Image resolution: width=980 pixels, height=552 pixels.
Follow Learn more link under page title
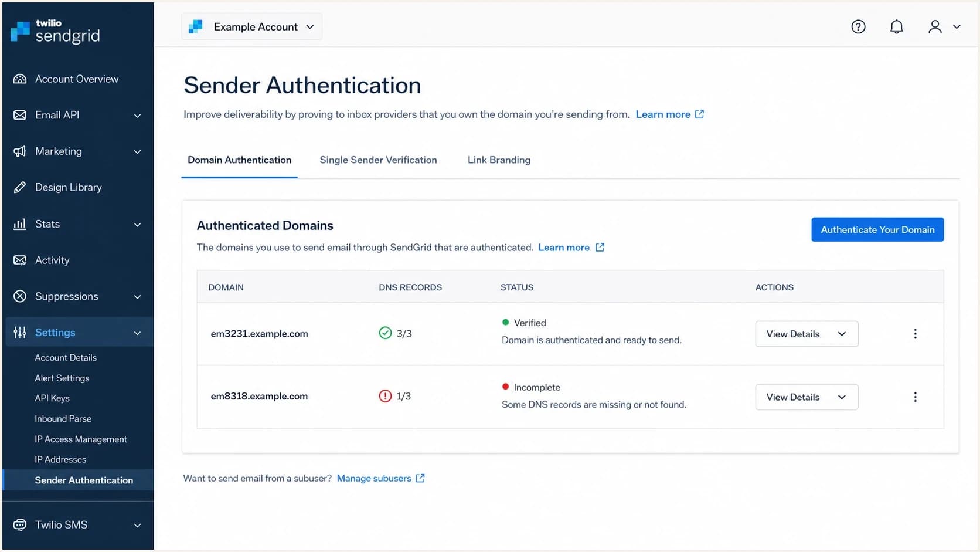(x=663, y=114)
